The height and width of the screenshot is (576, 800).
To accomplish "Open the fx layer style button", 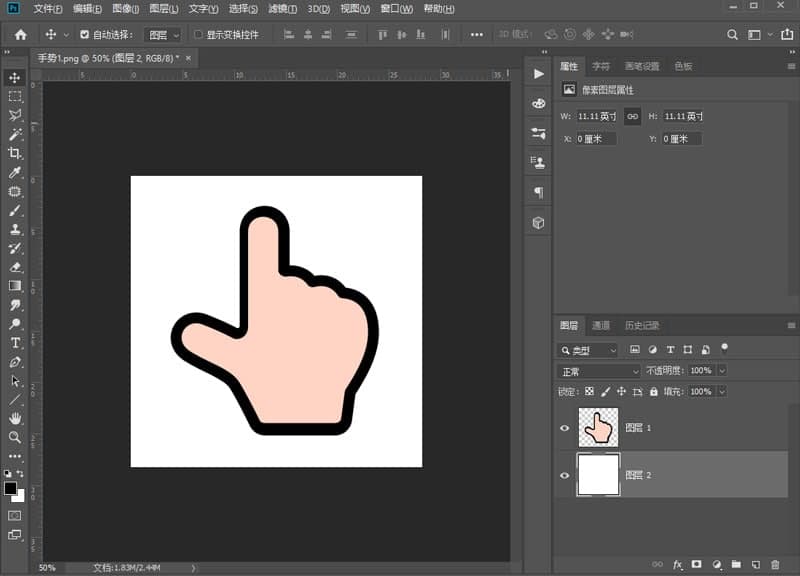I will [x=678, y=565].
